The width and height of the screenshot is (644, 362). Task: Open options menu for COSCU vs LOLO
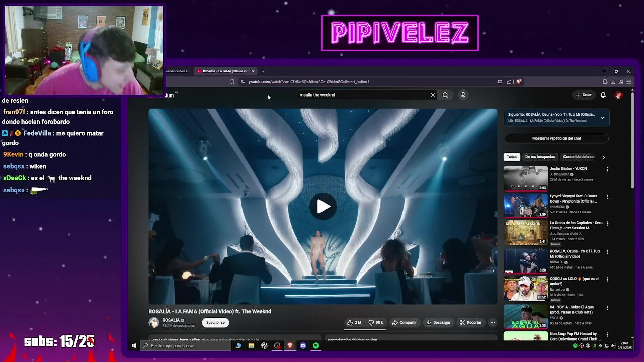coord(607,279)
